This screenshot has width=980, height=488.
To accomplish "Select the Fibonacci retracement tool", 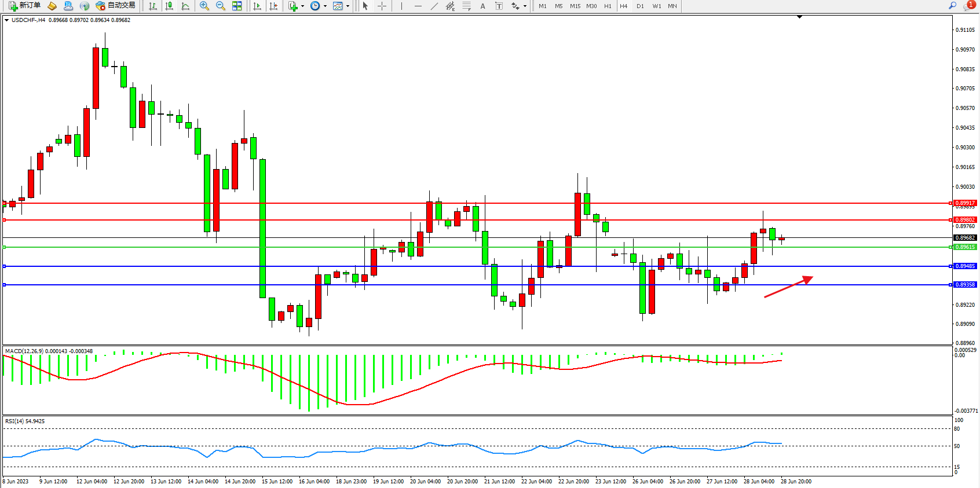I will click(x=466, y=6).
